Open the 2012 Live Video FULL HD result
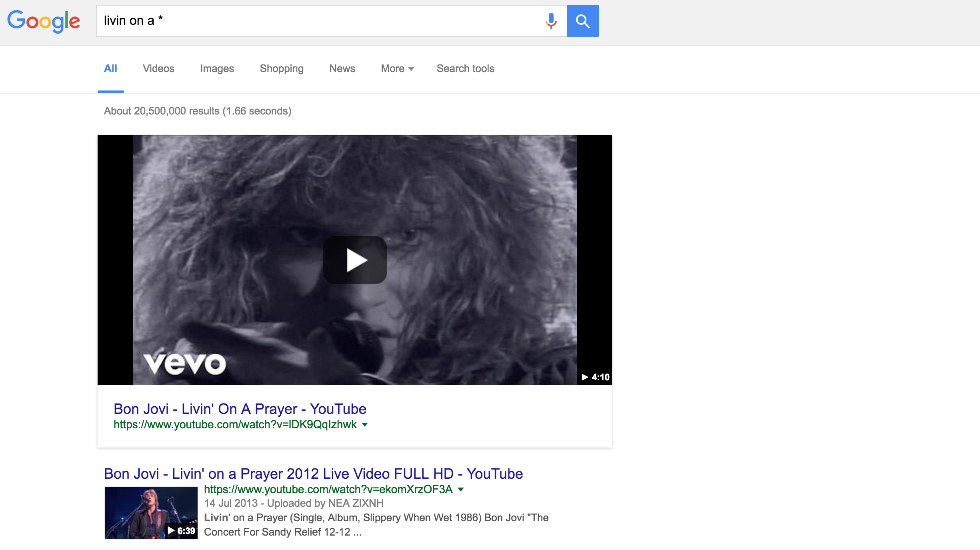 coord(313,474)
